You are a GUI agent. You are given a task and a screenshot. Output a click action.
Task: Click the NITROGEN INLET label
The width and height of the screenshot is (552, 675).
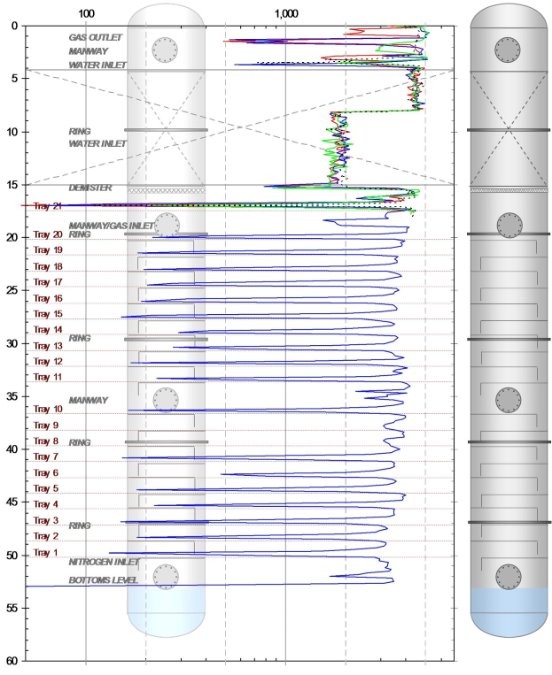tap(104, 562)
